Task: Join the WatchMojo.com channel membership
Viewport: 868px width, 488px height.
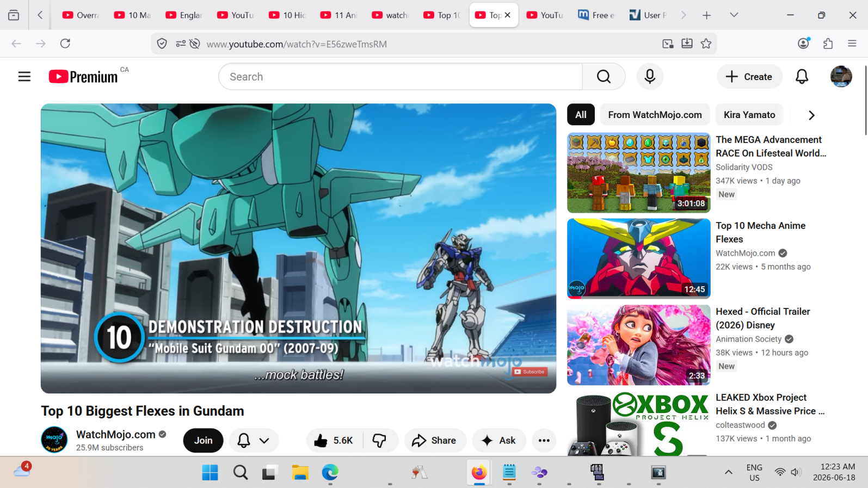Action: tap(203, 441)
